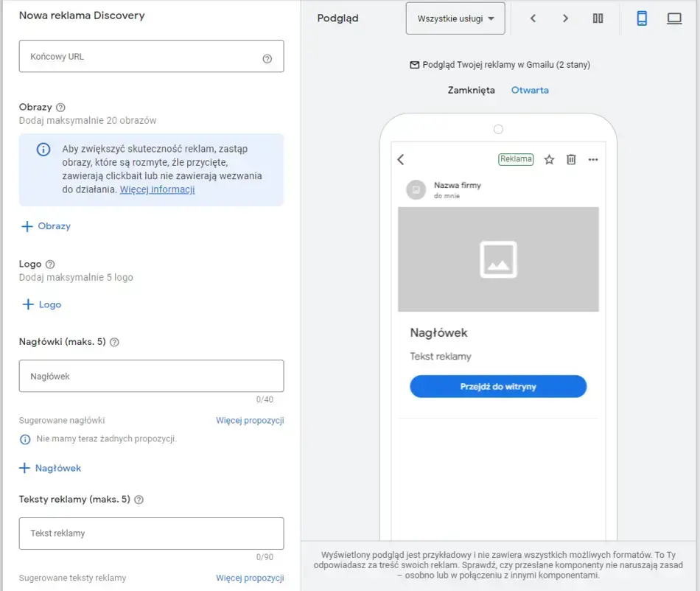
Task: Add a logo with + Logo button
Action: [x=41, y=304]
